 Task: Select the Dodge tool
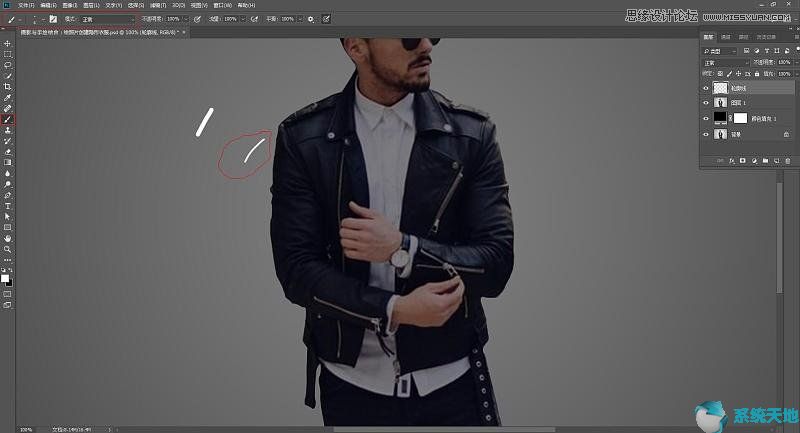coord(7,184)
